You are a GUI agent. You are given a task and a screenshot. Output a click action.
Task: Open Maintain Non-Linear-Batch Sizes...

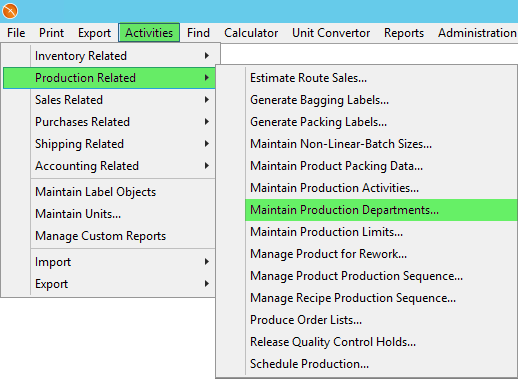point(367,144)
